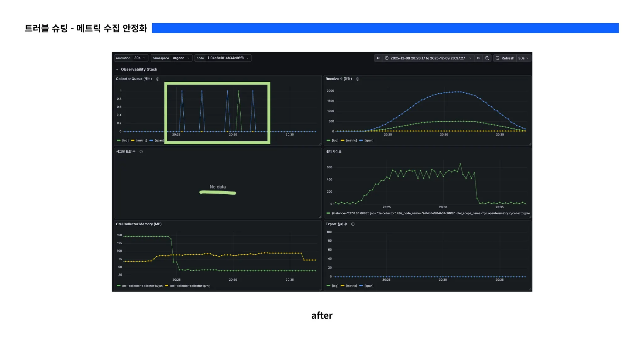
Task: Click info icon beside Receive 수 title
Action: (x=358, y=79)
